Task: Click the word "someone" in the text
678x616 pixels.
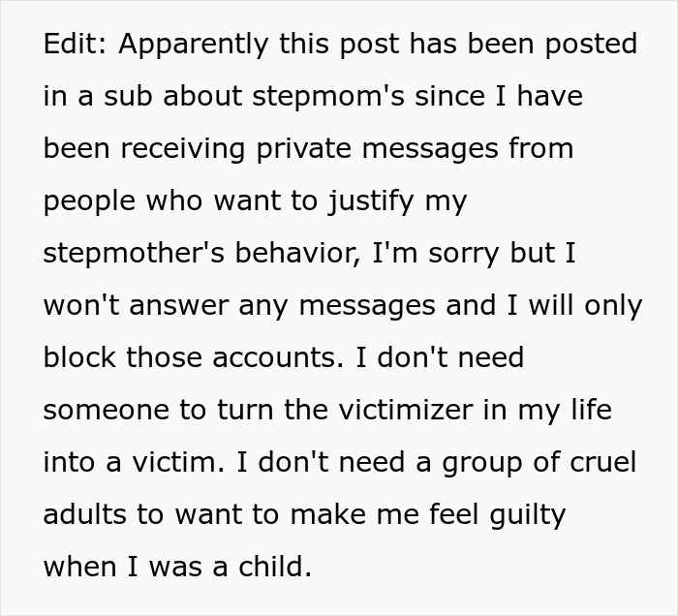Action: [x=101, y=410]
